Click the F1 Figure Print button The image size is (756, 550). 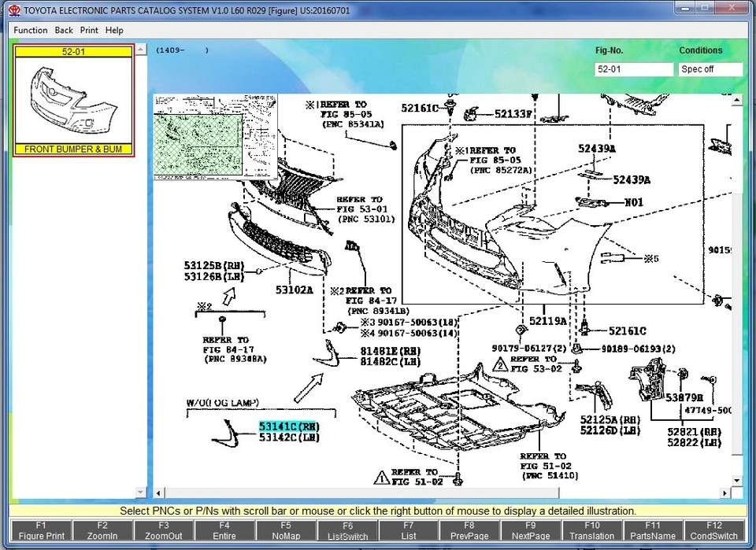point(42,530)
